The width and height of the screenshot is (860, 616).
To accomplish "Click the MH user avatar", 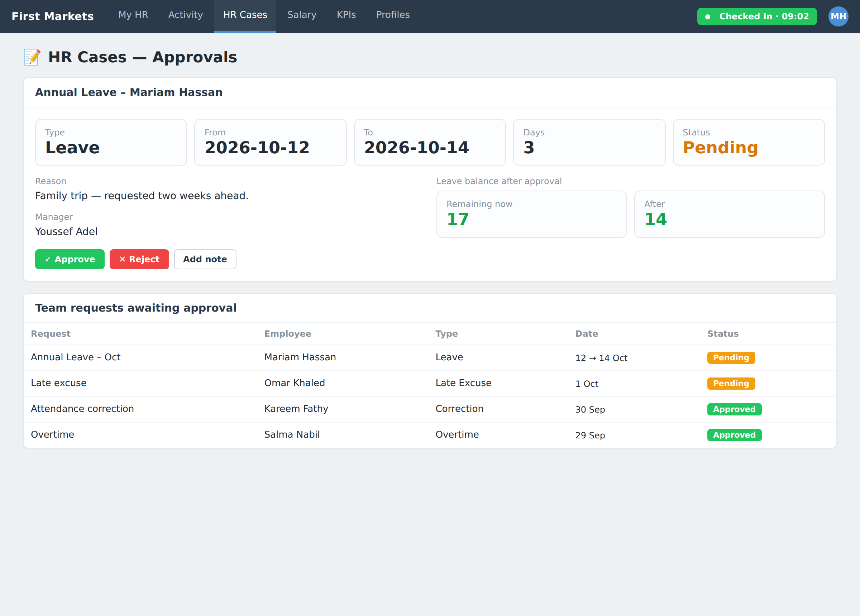I will pyautogui.click(x=838, y=16).
